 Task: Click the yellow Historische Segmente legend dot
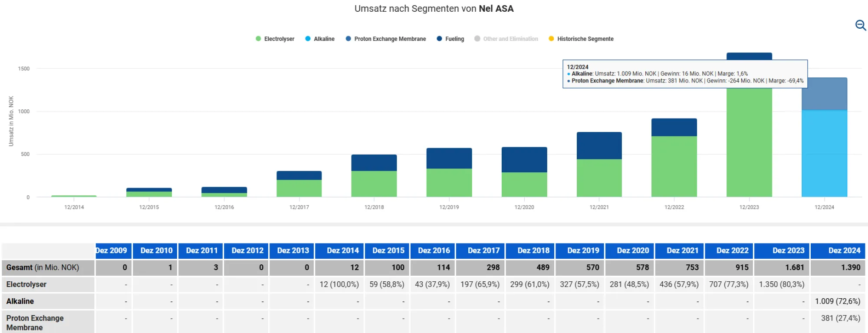click(551, 39)
